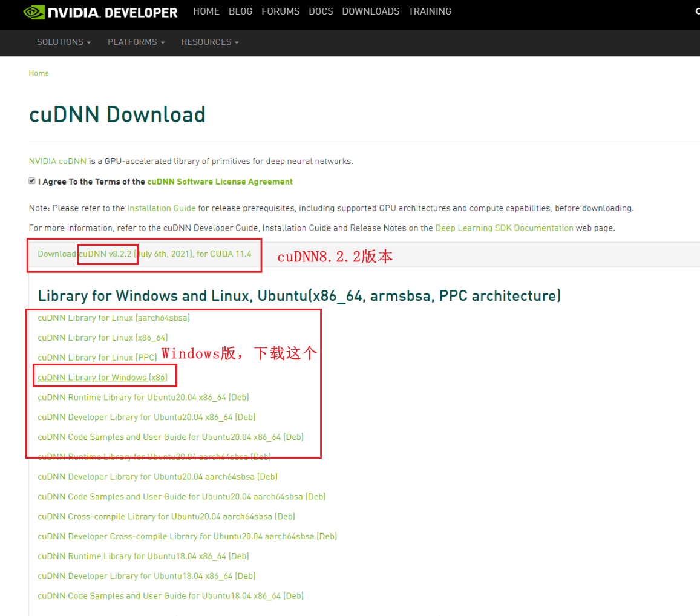Open the Installation Guide link
Screen dimensions: 700x616
(161, 208)
